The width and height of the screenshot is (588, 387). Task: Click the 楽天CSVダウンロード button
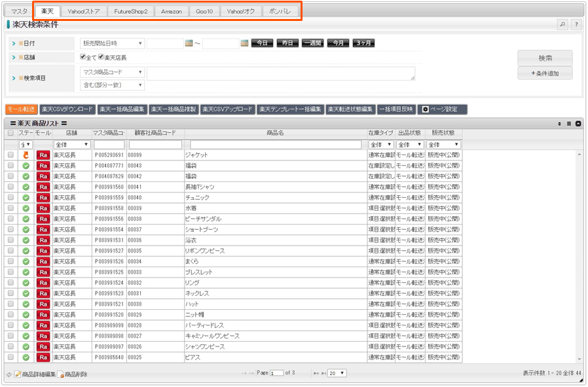(x=67, y=109)
